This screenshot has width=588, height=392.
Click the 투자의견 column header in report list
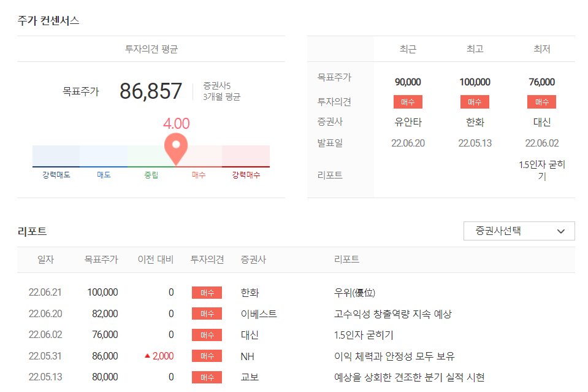[x=207, y=259]
